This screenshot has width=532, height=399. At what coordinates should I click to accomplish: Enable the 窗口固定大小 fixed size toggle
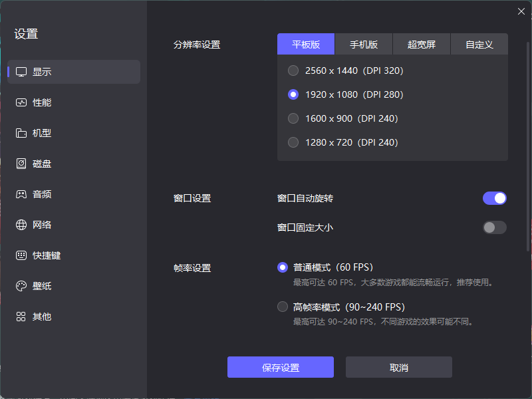point(494,227)
